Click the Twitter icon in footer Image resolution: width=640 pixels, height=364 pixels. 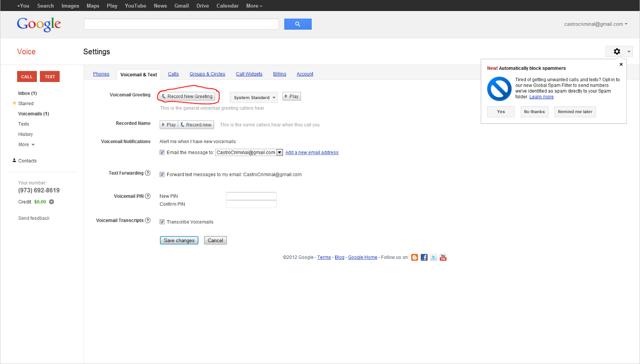(x=434, y=257)
